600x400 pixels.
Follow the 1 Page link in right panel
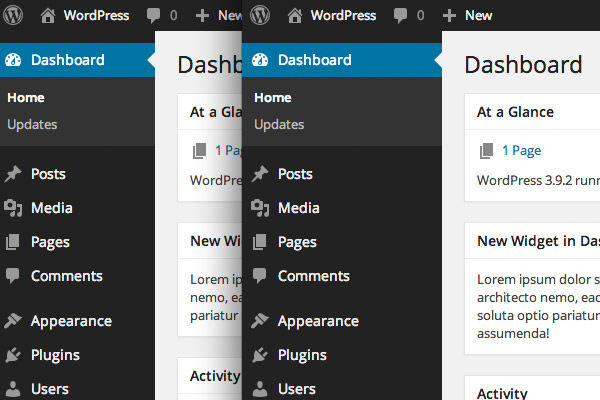521,150
